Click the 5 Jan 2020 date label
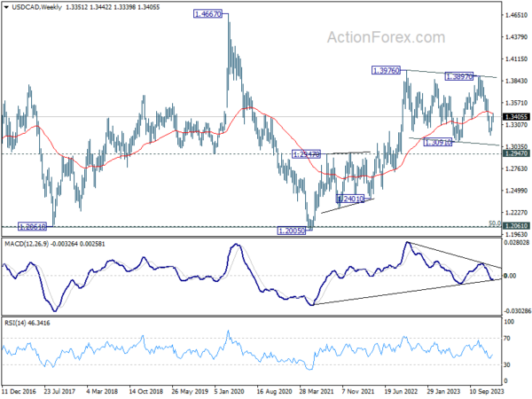This screenshot has height=399, width=532. point(231,391)
